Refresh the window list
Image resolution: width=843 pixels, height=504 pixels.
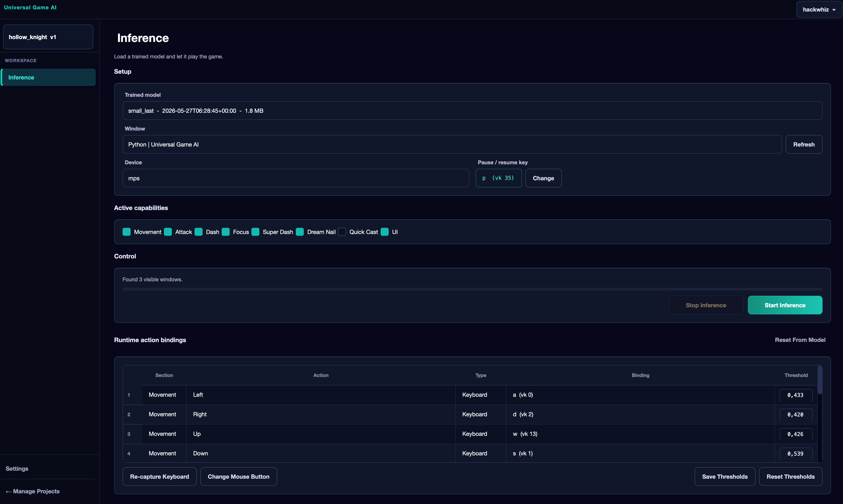(804, 144)
